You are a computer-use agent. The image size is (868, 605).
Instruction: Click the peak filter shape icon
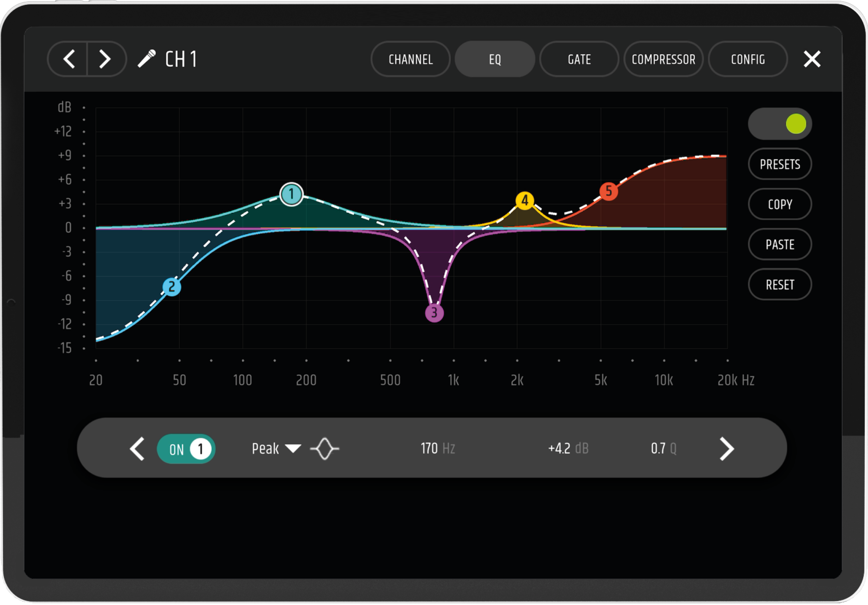pyautogui.click(x=324, y=449)
